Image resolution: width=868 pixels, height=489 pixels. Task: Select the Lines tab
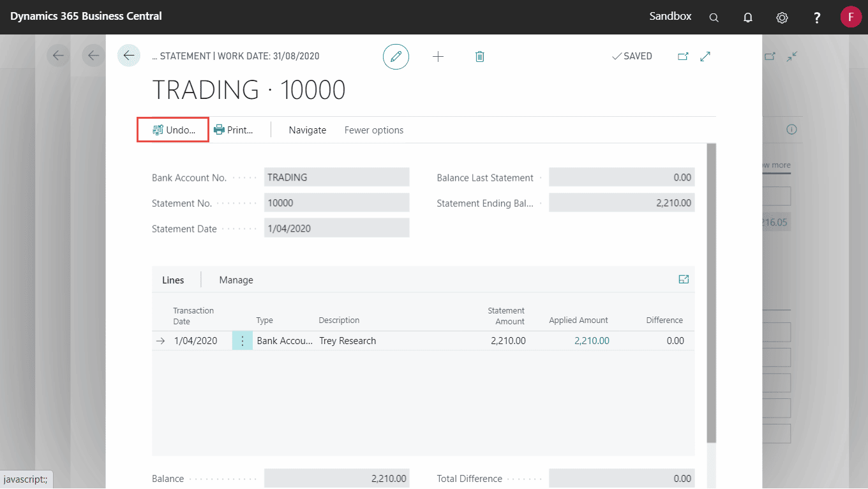coord(173,280)
